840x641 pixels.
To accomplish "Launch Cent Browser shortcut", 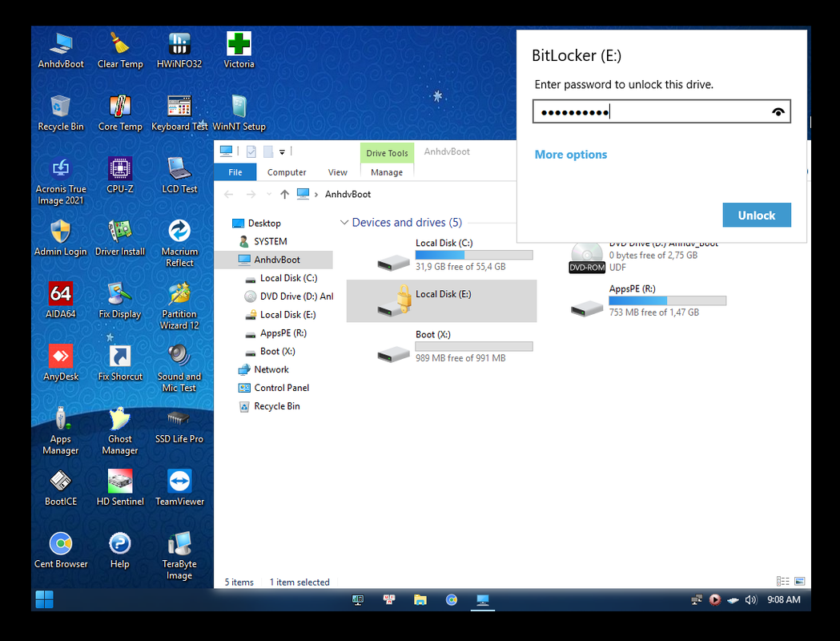I will (61, 551).
